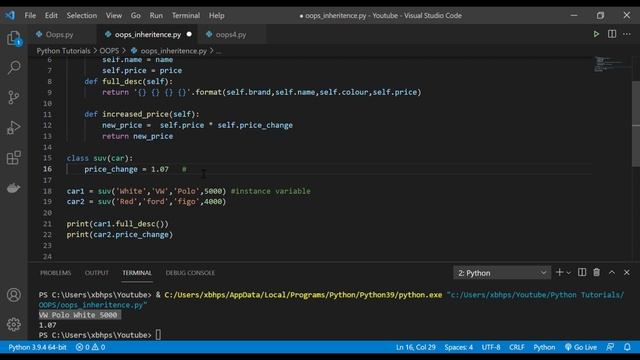The height and width of the screenshot is (360, 640).
Task: Change encoding via UTF-8
Action: tap(491, 347)
